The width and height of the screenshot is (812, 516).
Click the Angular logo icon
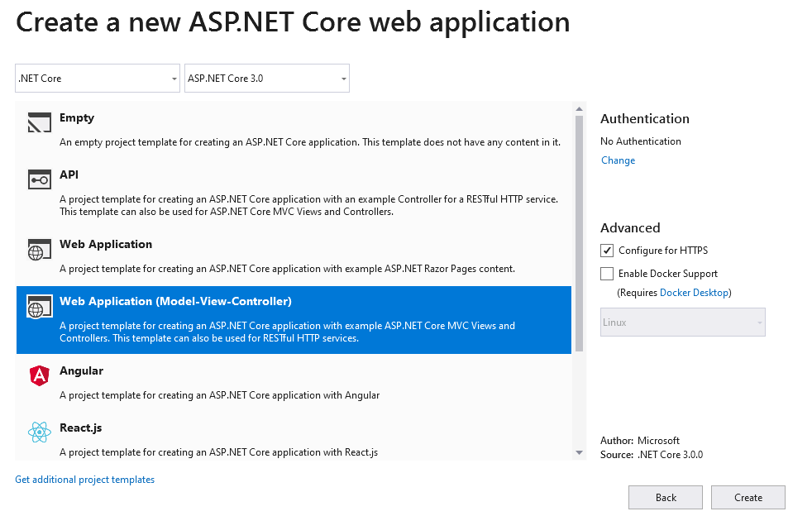[40, 375]
